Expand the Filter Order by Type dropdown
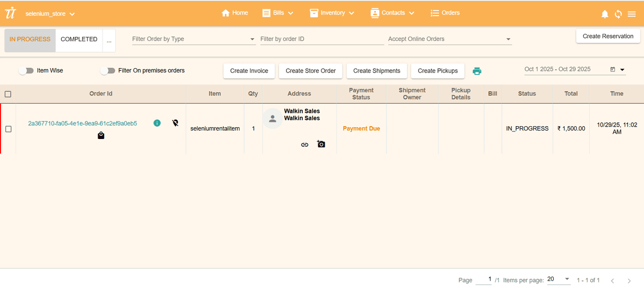 click(x=193, y=39)
